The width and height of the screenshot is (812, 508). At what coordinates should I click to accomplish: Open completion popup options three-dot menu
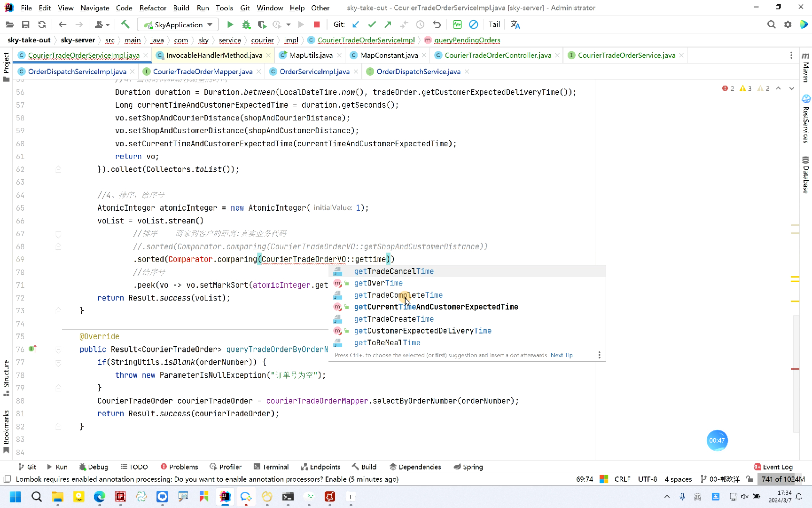point(599,355)
